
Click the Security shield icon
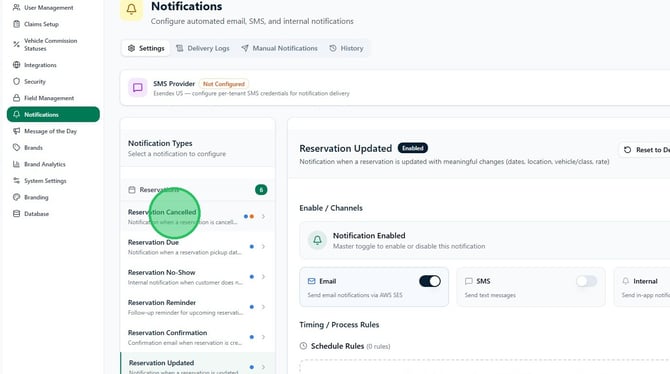click(x=16, y=81)
